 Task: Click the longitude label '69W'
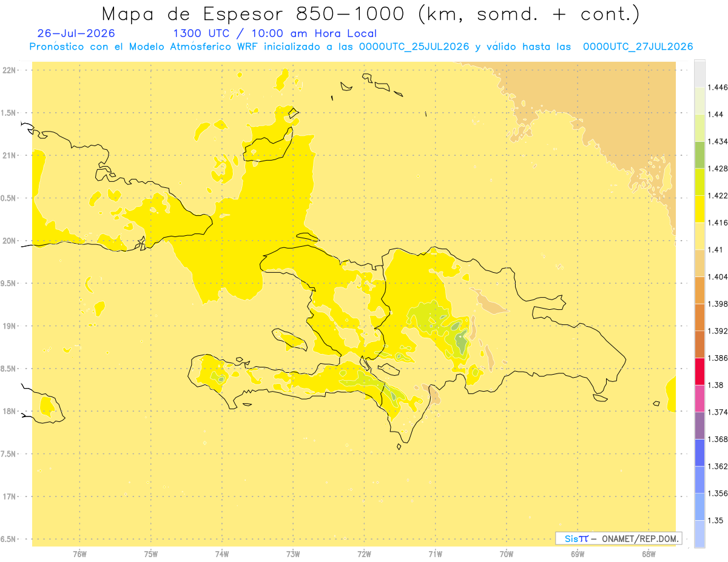tap(578, 554)
